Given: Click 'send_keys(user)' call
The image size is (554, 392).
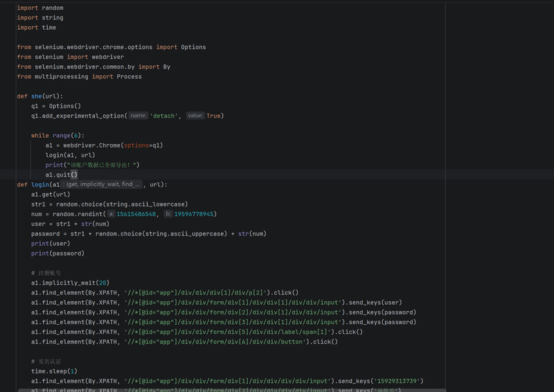Looking at the screenshot, I should 375,303.
